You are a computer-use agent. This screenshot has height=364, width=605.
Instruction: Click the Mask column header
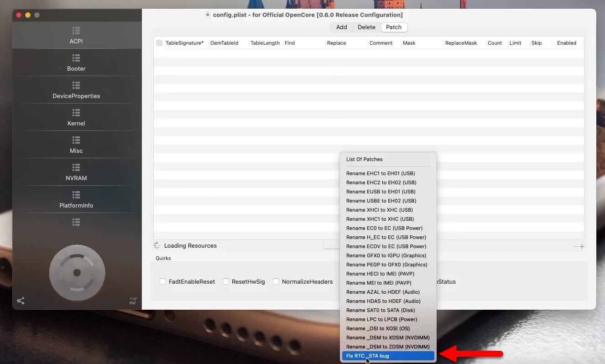pyautogui.click(x=409, y=43)
